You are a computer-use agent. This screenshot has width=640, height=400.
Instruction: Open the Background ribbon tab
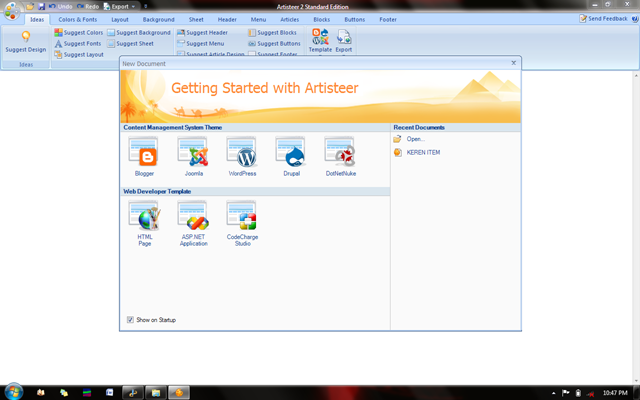pos(158,20)
